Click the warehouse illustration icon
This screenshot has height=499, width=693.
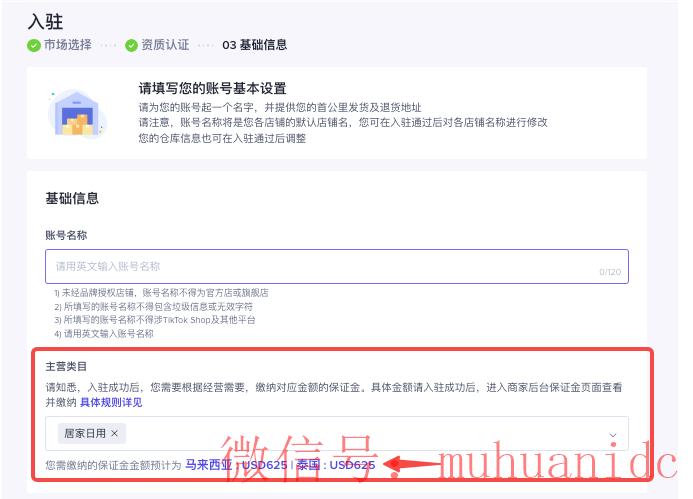pyautogui.click(x=76, y=114)
